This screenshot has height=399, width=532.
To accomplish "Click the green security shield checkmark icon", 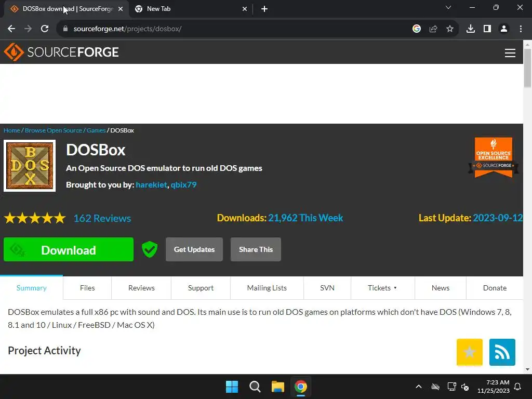I will pyautogui.click(x=149, y=249).
